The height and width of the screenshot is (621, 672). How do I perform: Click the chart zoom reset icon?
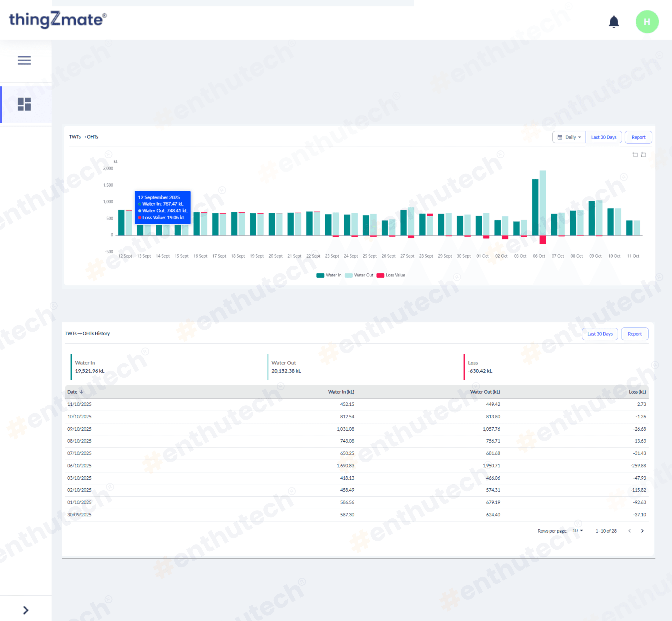click(x=643, y=154)
